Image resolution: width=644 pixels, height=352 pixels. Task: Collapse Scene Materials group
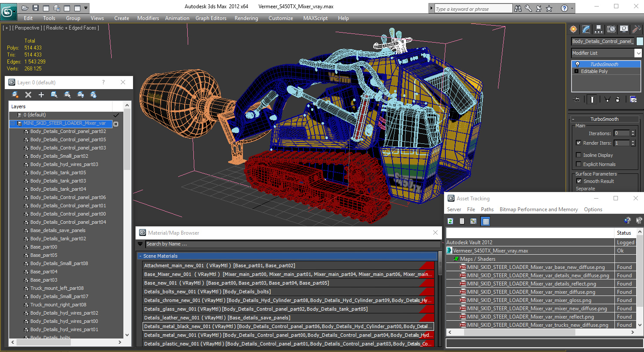tap(140, 256)
